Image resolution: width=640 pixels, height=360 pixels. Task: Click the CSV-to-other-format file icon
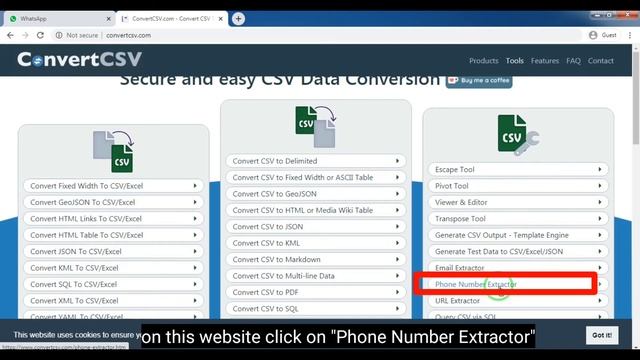click(x=316, y=127)
